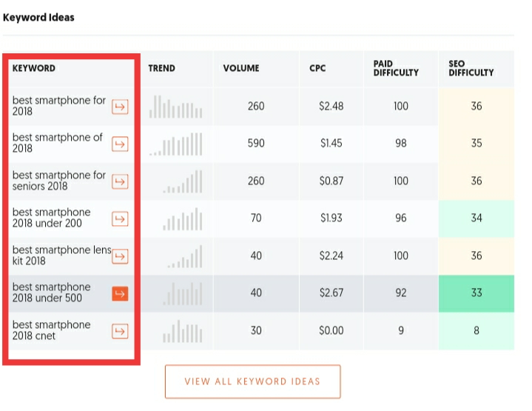This screenshot has width=532, height=411.
Task: Select keyword 'best smartphone of 2018'
Action: [58, 143]
